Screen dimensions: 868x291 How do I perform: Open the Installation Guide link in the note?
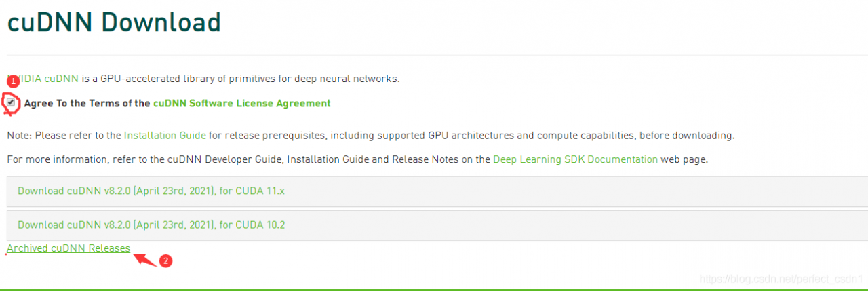[x=165, y=135]
